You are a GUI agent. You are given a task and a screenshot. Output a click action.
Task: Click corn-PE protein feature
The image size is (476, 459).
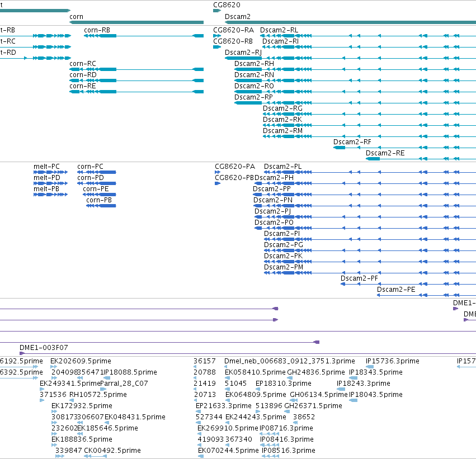click(96, 190)
